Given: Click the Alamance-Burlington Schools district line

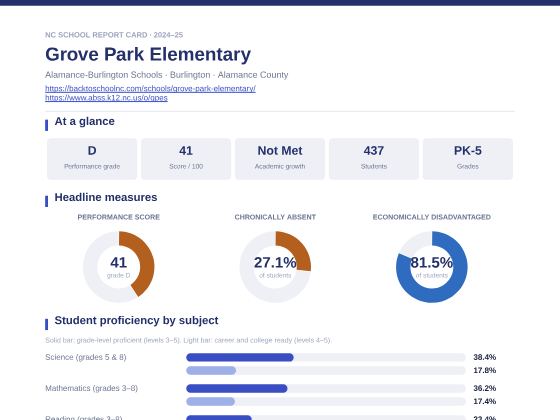Looking at the screenshot, I should (x=166, y=75).
